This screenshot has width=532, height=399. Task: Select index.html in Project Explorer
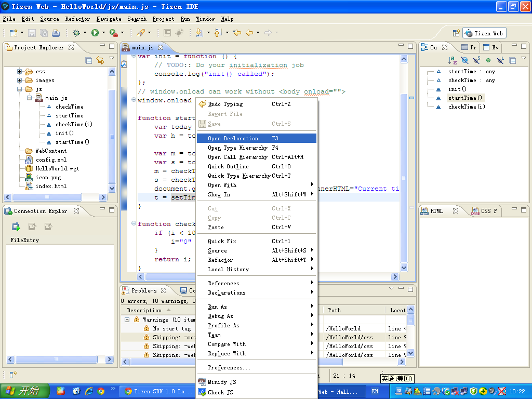(x=51, y=187)
